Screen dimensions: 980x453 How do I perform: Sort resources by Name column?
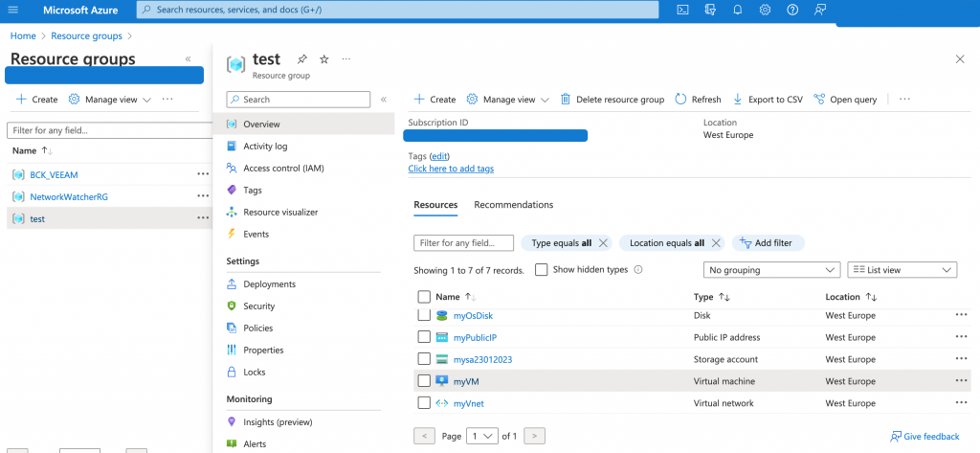[457, 297]
